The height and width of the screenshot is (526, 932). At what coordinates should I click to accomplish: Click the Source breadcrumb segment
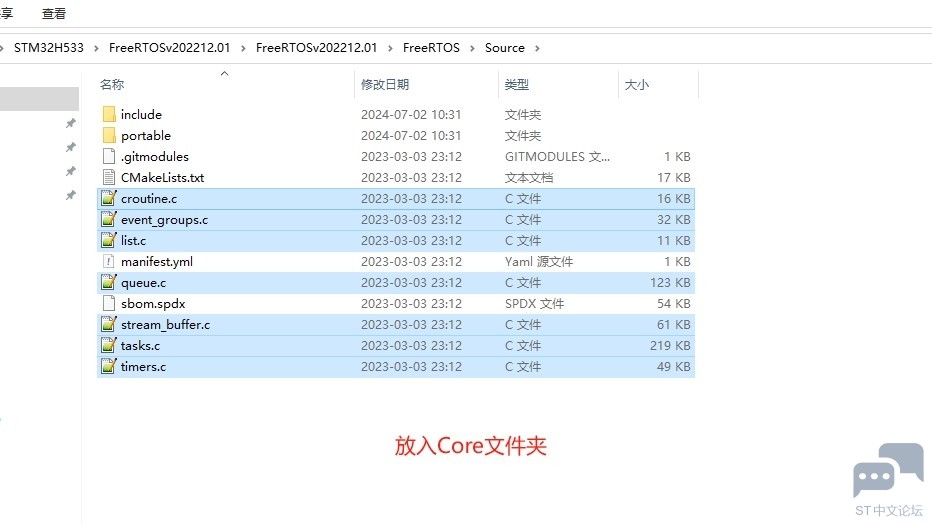click(505, 48)
